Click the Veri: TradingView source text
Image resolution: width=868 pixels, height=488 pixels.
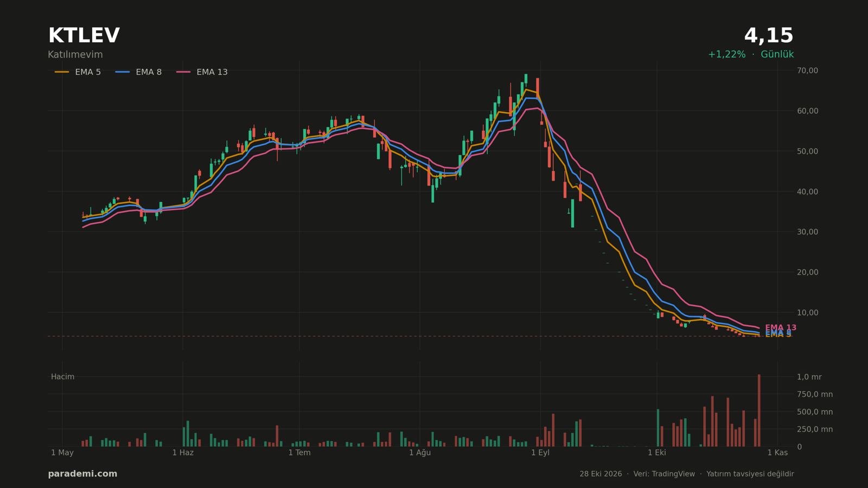(x=664, y=474)
